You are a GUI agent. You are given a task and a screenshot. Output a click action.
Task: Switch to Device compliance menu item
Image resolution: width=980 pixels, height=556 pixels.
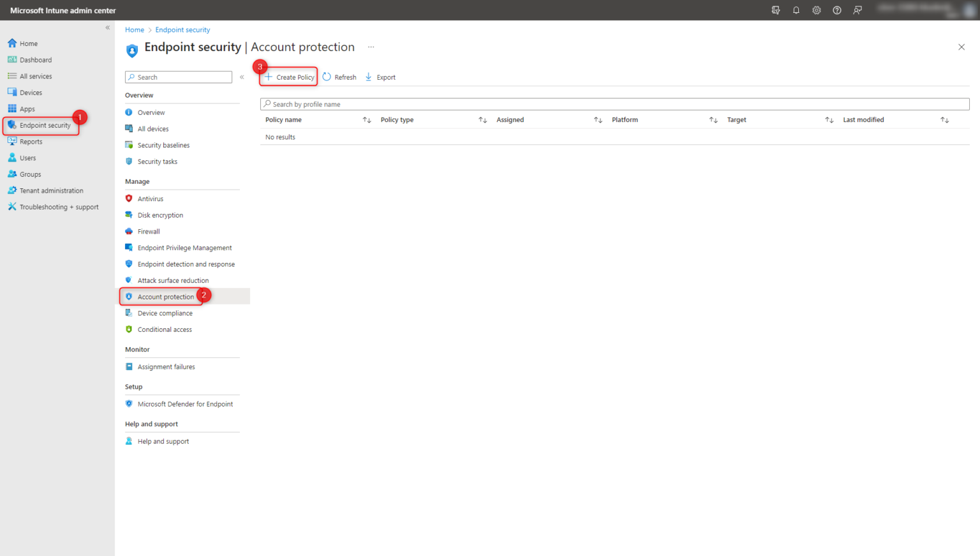click(165, 313)
